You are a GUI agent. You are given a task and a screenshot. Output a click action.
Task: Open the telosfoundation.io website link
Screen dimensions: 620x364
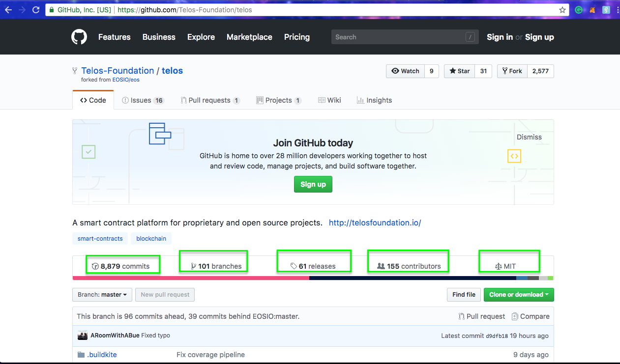tap(375, 223)
